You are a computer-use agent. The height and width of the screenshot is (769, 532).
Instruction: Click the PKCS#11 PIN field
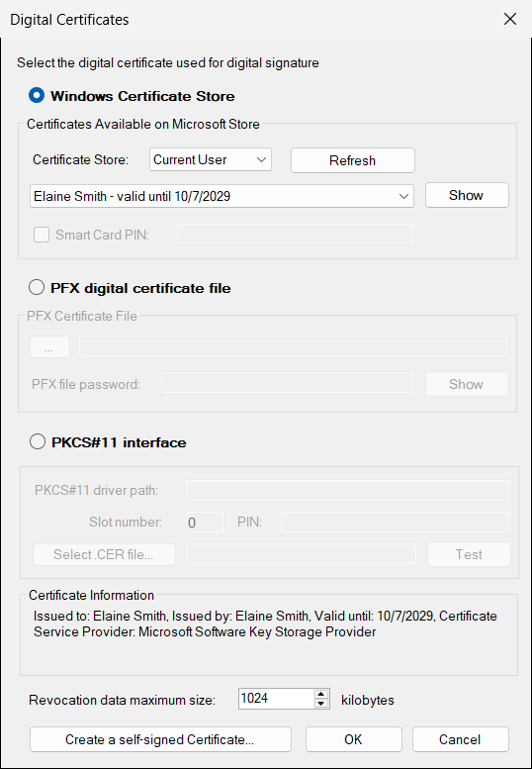click(395, 523)
